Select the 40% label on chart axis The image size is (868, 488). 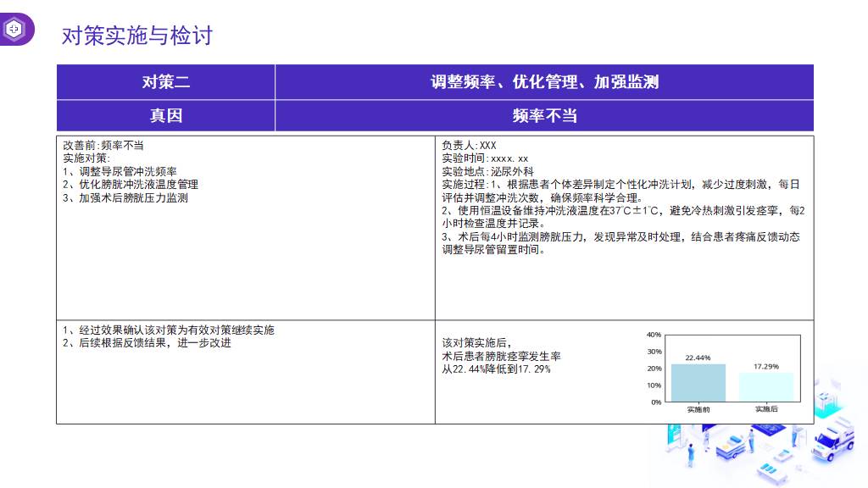click(x=654, y=335)
